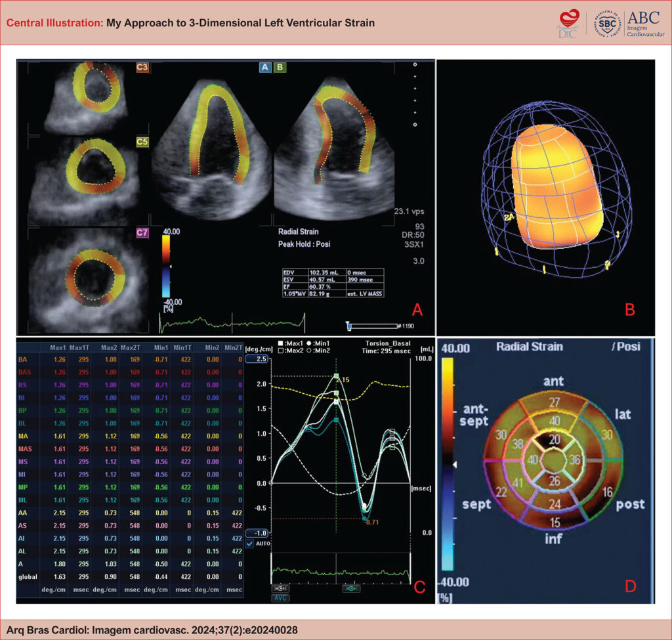Viewport: 672px width, 640px height.
Task: Click the Peak Hold : Posi label
Action: [x=304, y=244]
